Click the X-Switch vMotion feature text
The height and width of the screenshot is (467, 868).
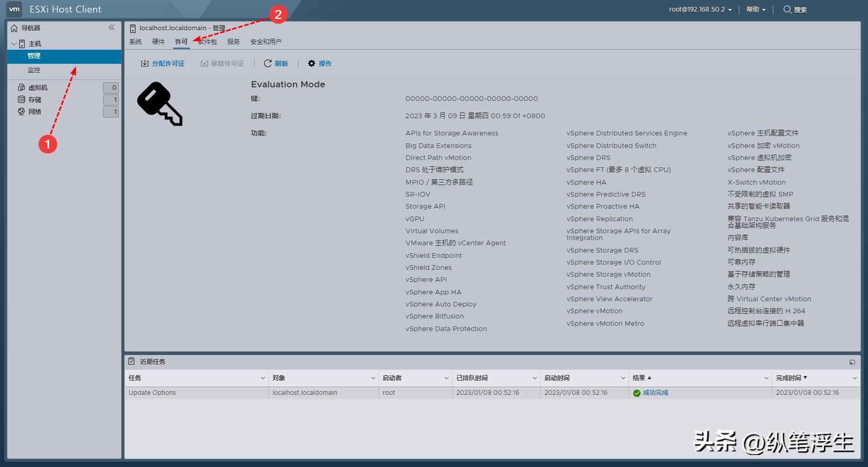tap(757, 183)
